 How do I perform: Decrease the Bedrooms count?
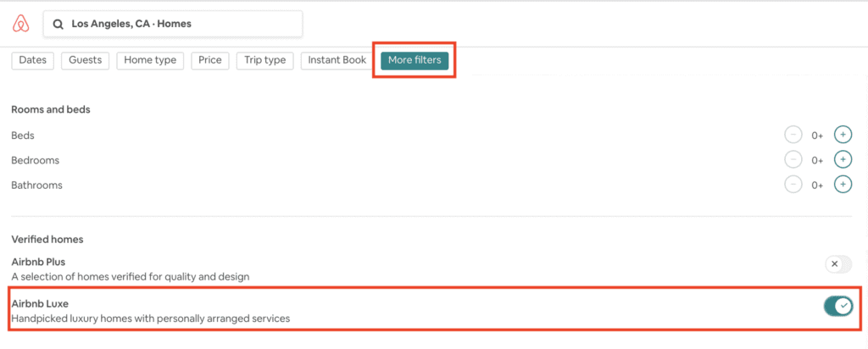793,159
